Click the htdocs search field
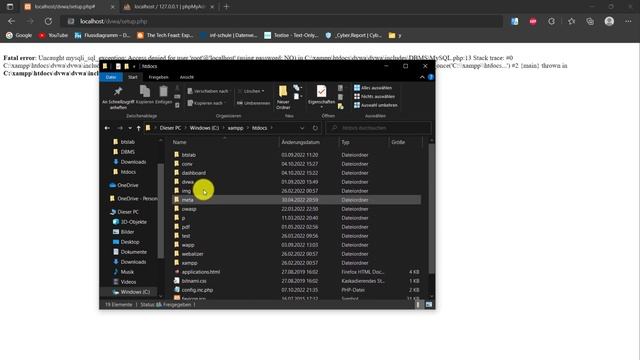Screen dimensions: 640x360 coord(378,128)
